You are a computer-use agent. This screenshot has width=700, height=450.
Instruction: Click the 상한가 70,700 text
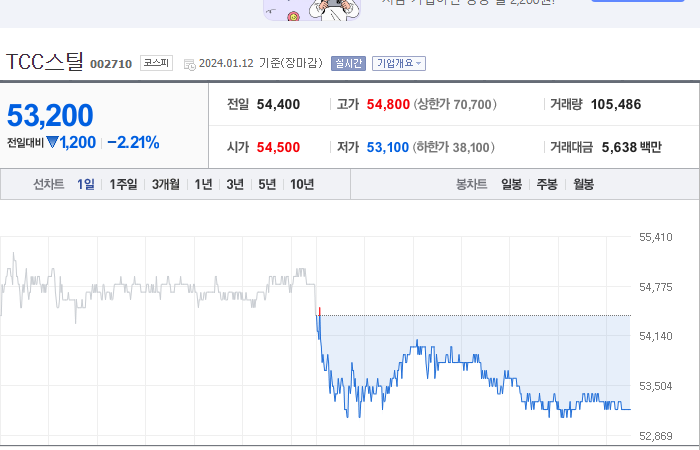455,104
